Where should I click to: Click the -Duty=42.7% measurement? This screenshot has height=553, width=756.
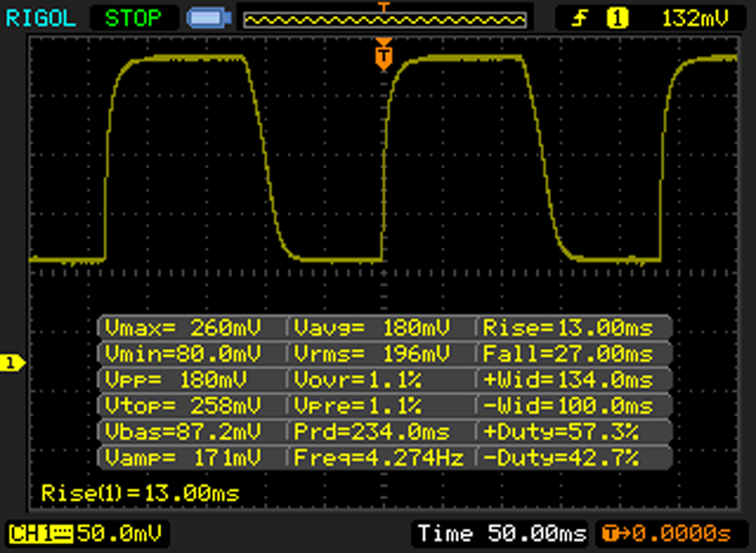[561, 457]
